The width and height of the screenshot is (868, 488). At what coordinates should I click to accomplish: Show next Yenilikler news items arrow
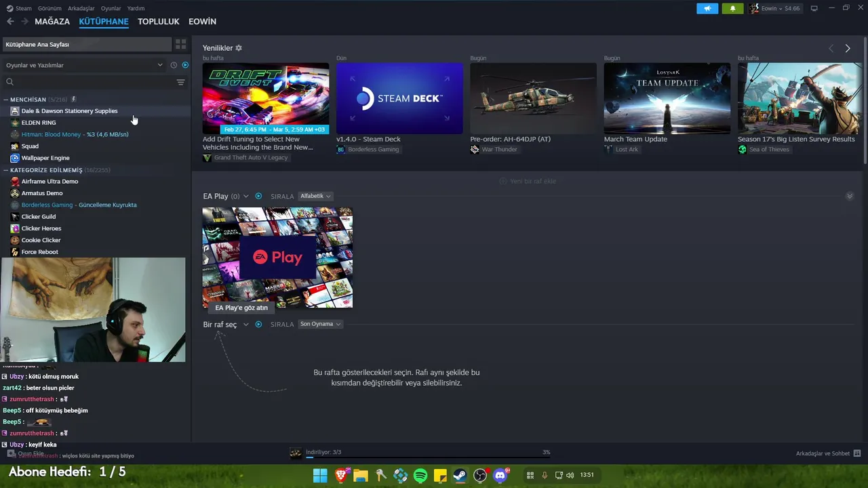(x=848, y=48)
